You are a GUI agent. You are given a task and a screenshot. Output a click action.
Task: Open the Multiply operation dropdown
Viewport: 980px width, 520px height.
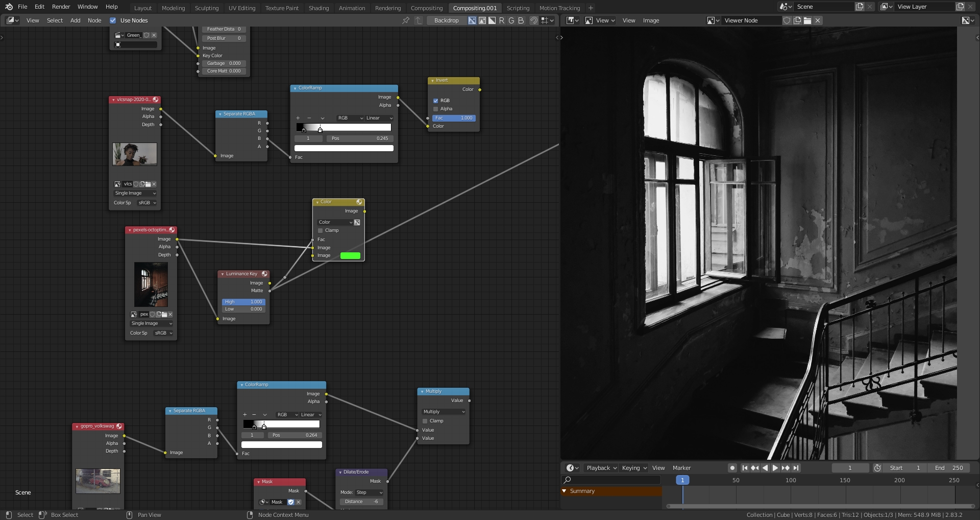point(444,412)
